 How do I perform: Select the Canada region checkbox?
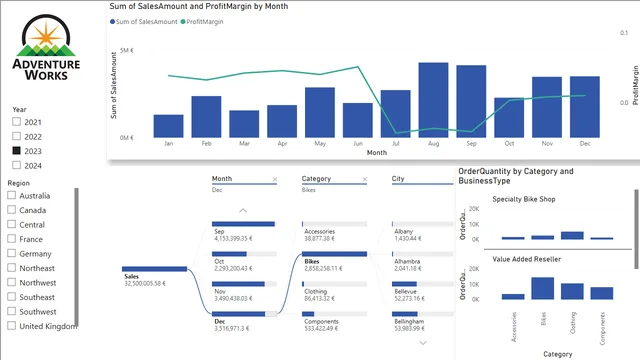click(11, 210)
